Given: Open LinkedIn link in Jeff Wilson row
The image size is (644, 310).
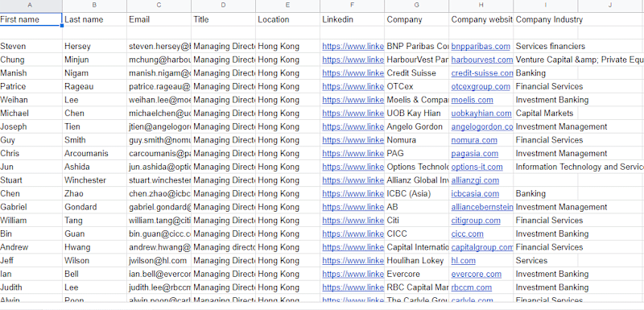Looking at the screenshot, I should 353,261.
